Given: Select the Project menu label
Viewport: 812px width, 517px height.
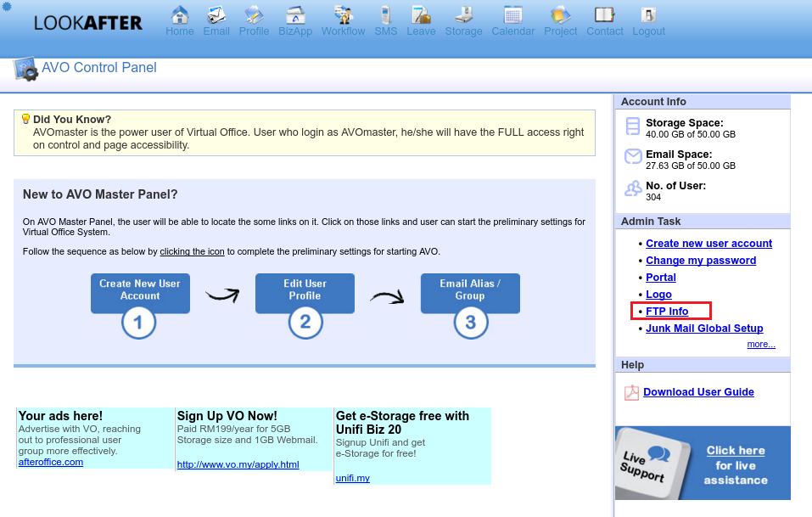Looking at the screenshot, I should (560, 31).
